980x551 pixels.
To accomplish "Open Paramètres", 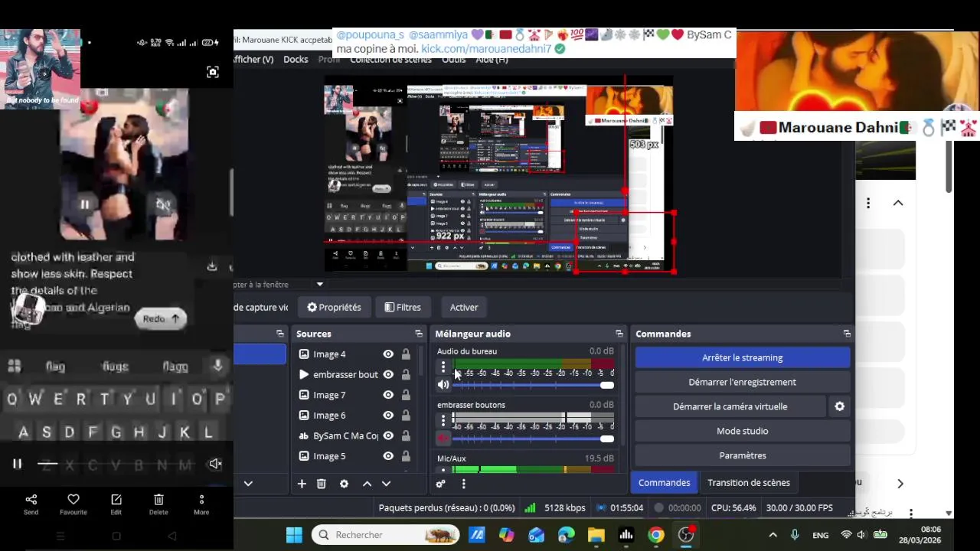I will tap(743, 455).
